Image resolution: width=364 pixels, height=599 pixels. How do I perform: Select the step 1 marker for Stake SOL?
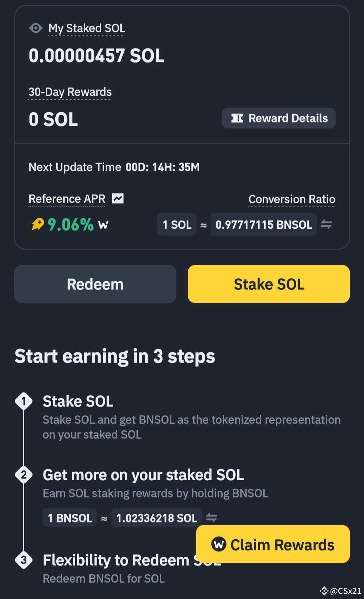[24, 401]
